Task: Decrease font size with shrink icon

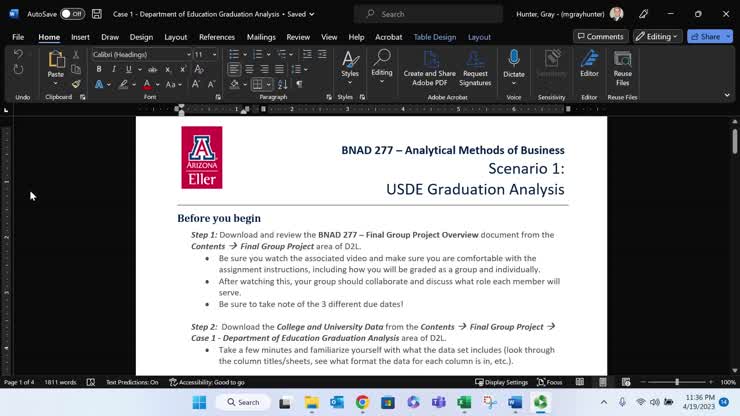Action: coord(211,85)
